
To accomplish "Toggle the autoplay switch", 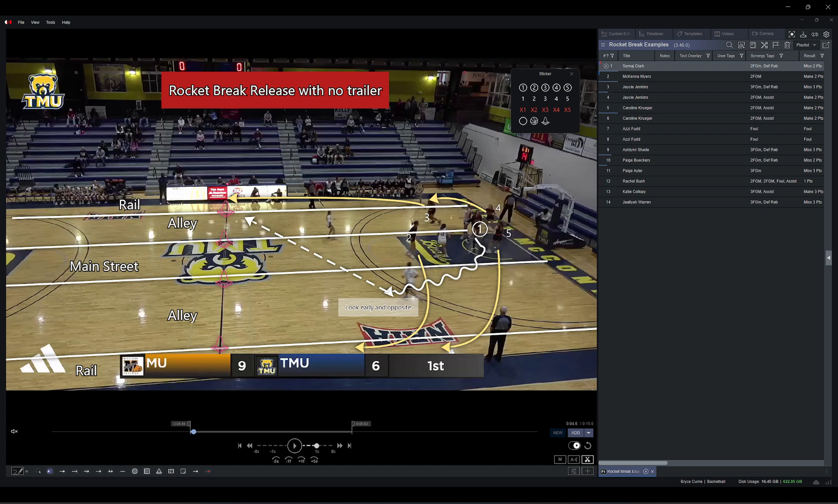I will 574,445.
